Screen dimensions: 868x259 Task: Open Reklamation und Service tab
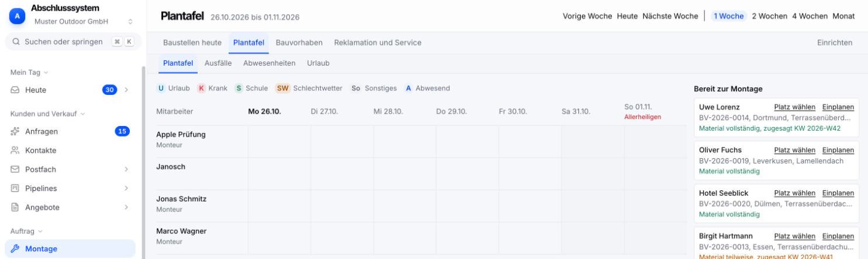coord(377,43)
